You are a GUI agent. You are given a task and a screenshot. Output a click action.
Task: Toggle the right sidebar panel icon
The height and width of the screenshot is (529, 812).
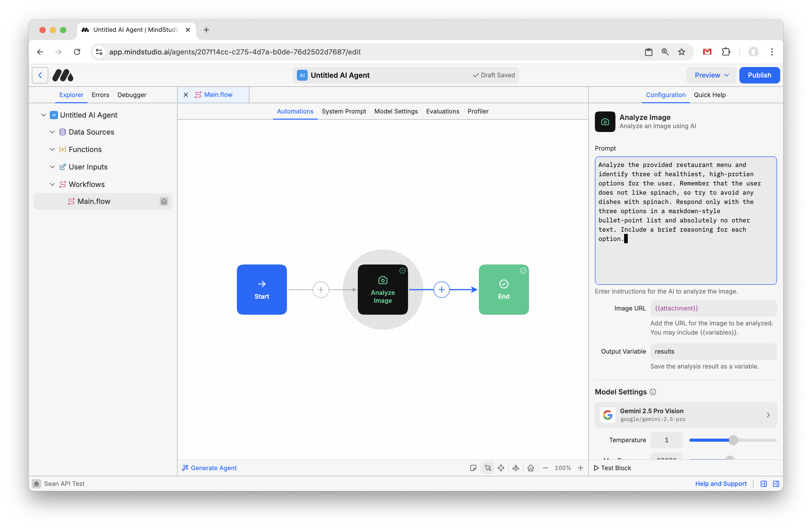coord(776,484)
